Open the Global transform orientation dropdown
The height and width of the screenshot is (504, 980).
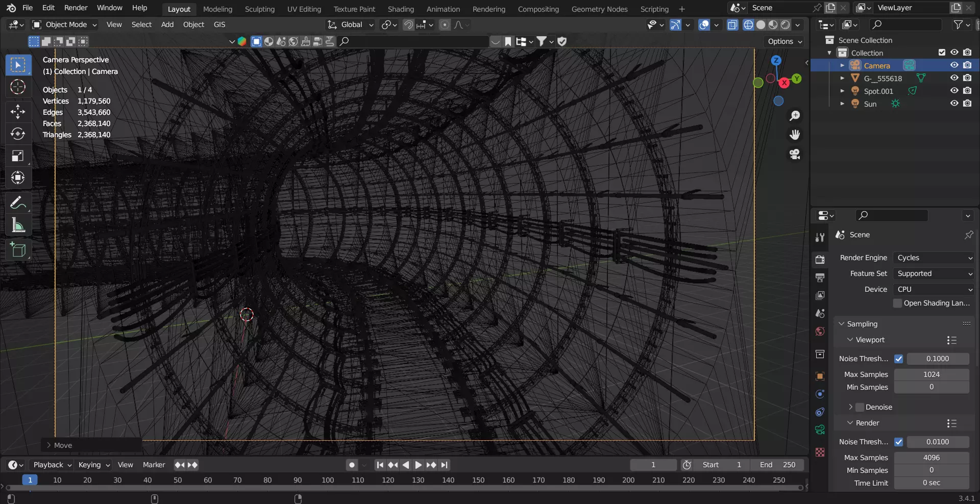tap(351, 24)
